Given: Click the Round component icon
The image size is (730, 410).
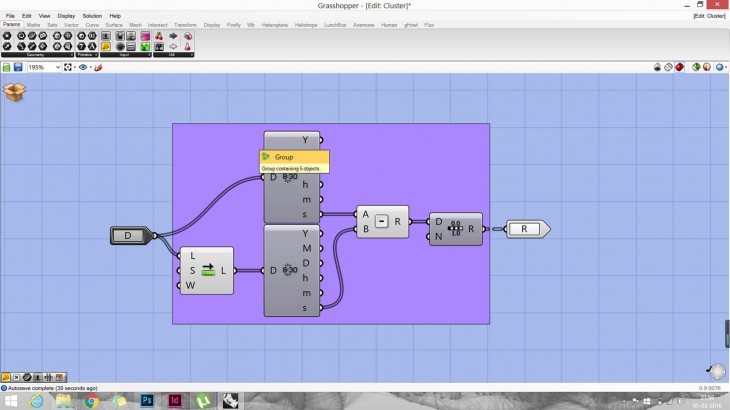Looking at the screenshot, I should pos(455,228).
